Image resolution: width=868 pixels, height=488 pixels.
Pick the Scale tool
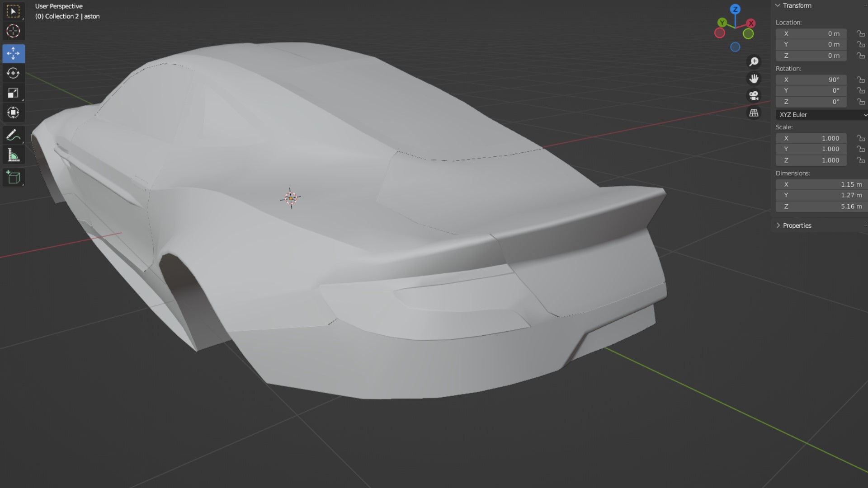coord(13,93)
